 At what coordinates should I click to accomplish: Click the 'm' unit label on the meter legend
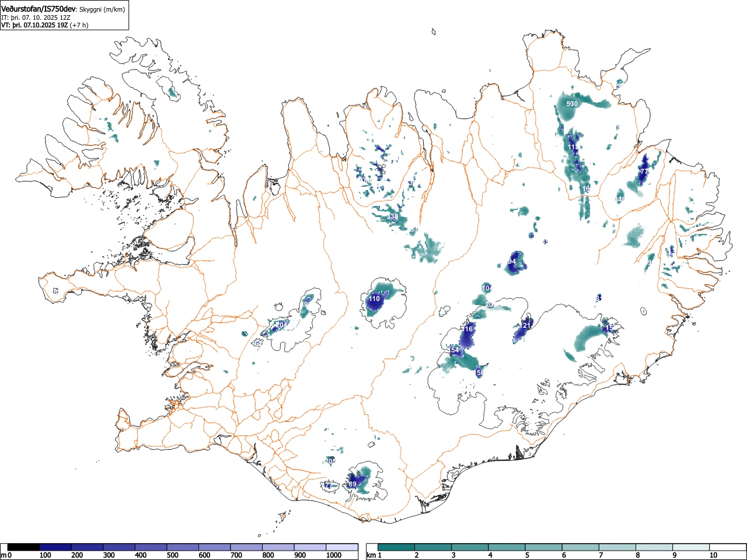[4, 555]
